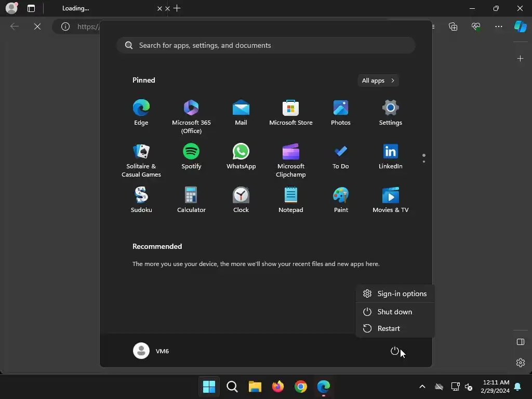532x399 pixels.
Task: Expand hidden system tray icons
Action: tap(422, 387)
